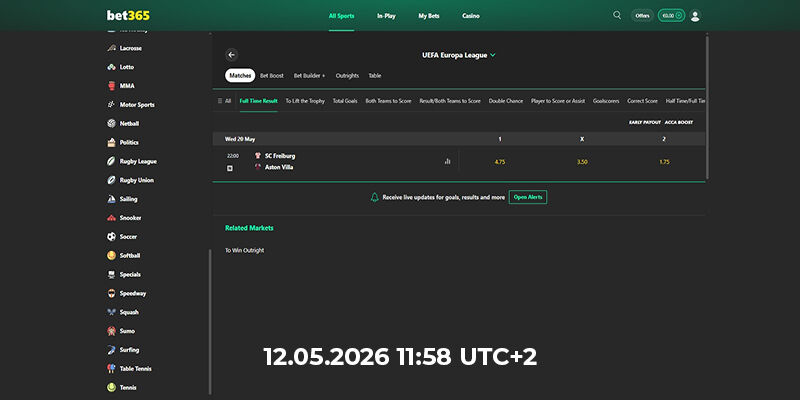Click the Snooker icon
Screen dimensions: 800x400
click(x=111, y=218)
